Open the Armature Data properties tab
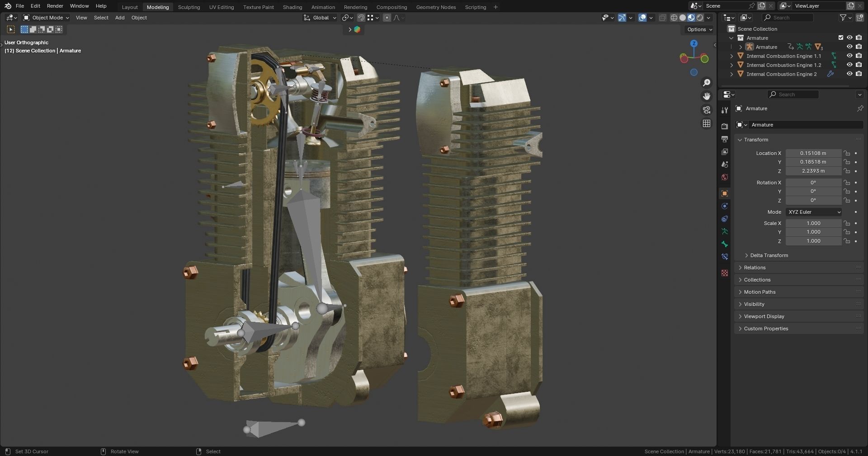This screenshot has width=868, height=456. [x=725, y=231]
